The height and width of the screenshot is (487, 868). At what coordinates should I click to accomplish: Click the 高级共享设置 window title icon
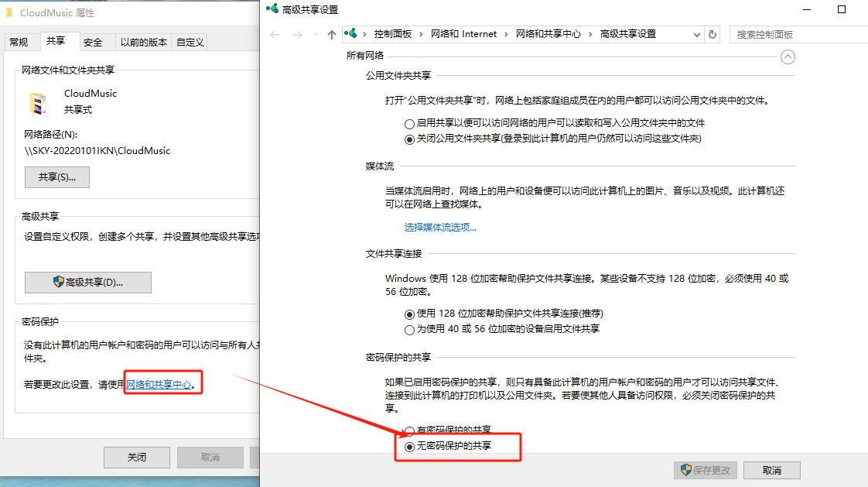[272, 9]
